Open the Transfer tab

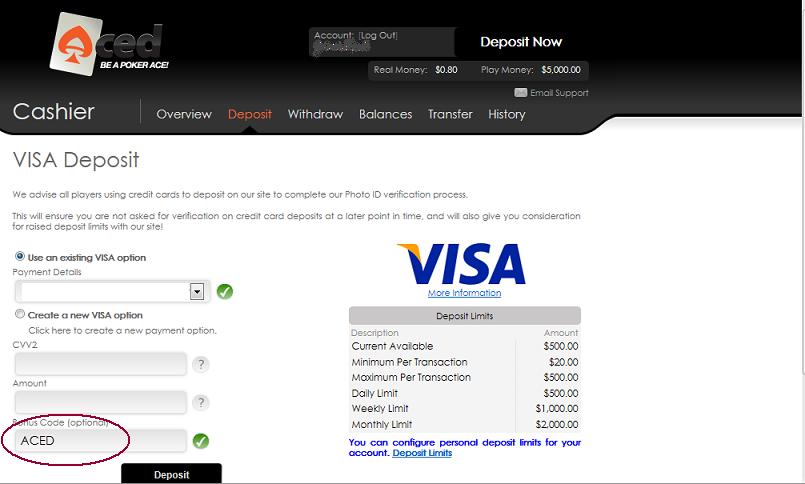pos(450,114)
